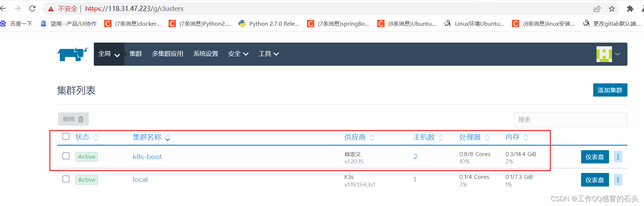The image size is (644, 206).
Task: Sort the table by 集群名称 column
Action: tap(151, 137)
